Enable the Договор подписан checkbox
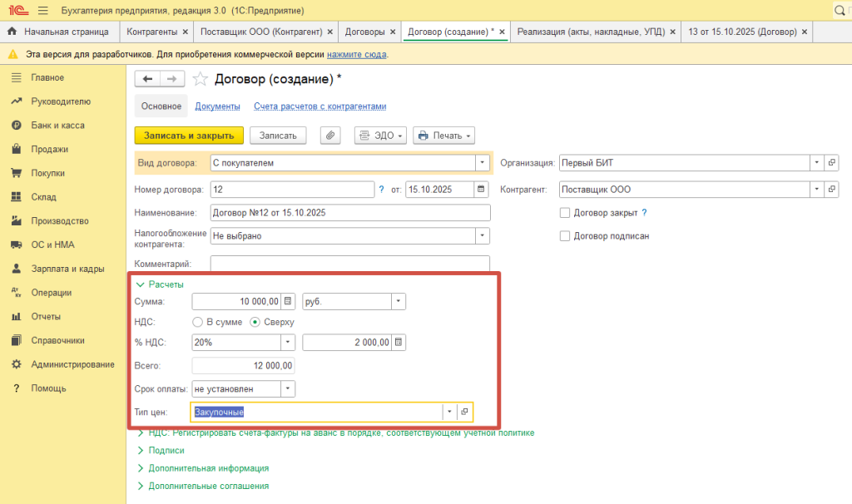Viewport: 852px width, 504px height. pos(566,236)
